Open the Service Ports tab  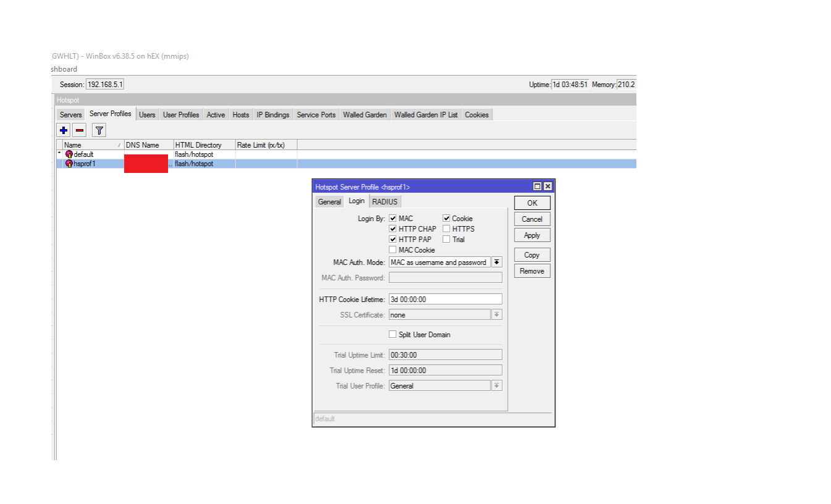316,115
